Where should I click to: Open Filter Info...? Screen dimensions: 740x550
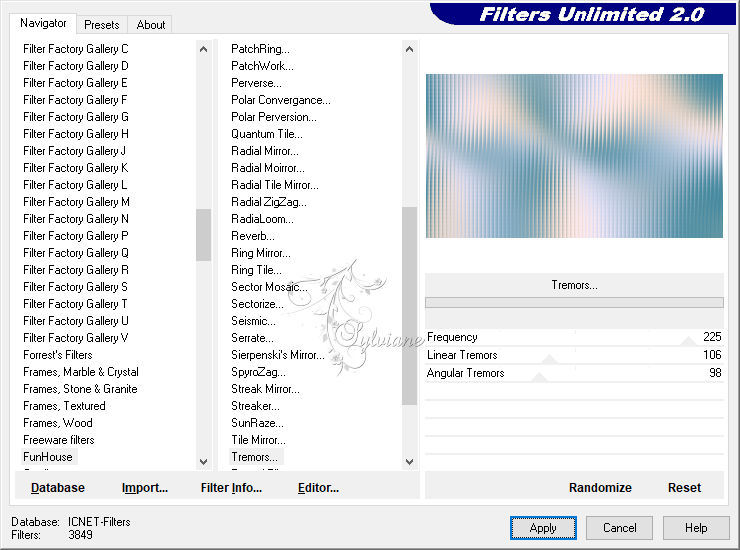[x=231, y=488]
